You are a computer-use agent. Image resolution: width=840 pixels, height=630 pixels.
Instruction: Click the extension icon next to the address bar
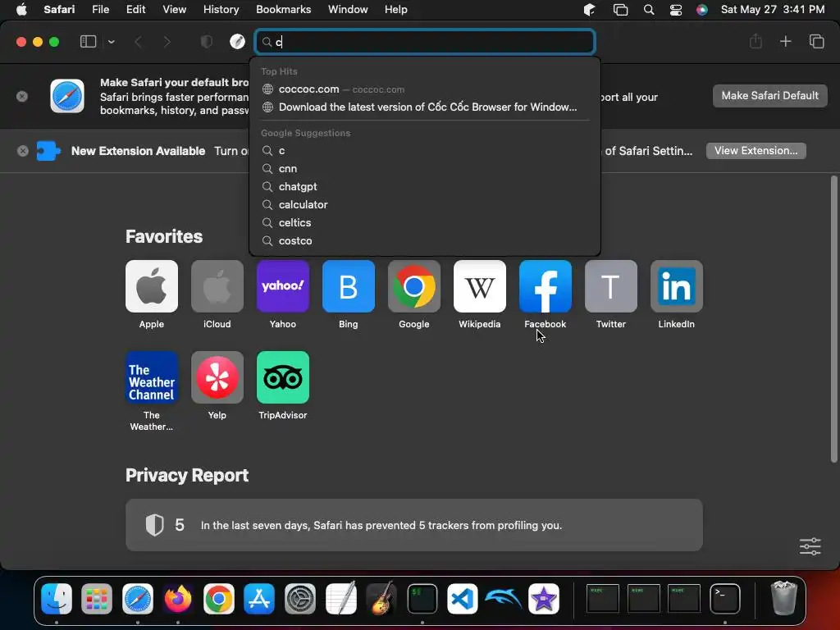[237, 42]
